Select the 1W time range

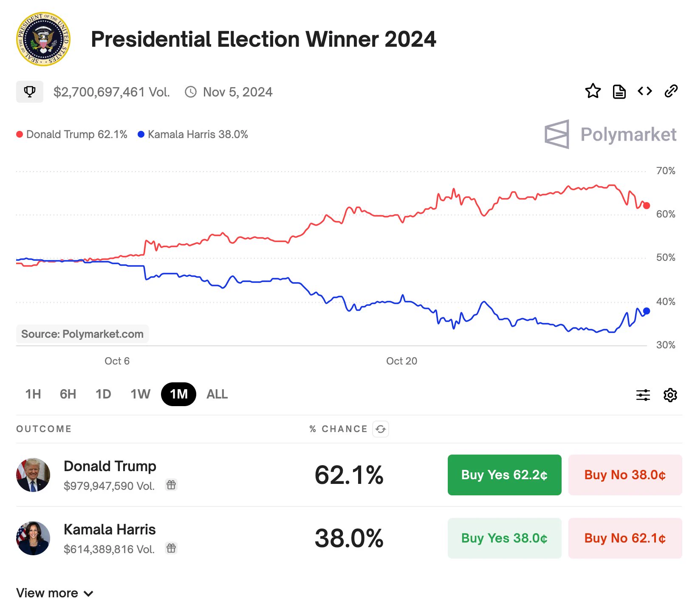pos(140,394)
